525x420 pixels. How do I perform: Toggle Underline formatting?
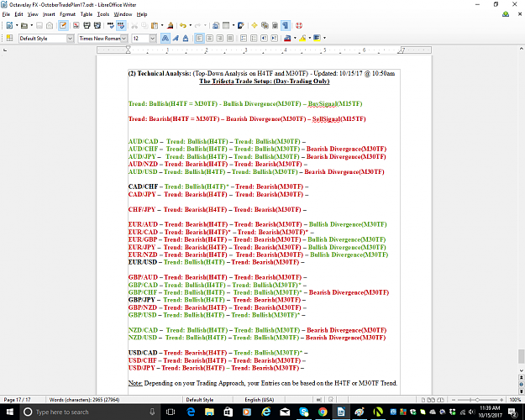click(186, 39)
